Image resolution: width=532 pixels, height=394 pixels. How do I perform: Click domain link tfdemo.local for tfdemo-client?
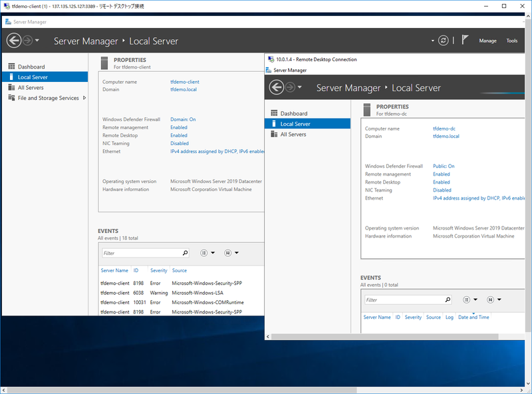184,89
